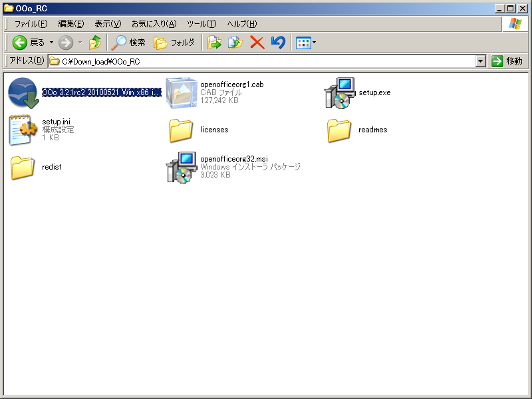
Task: Toggle the フォルダ folders pane
Action: pyautogui.click(x=174, y=43)
